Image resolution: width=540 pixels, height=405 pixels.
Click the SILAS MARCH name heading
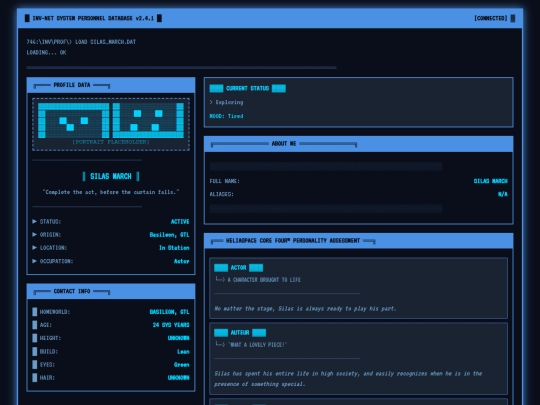111,176
